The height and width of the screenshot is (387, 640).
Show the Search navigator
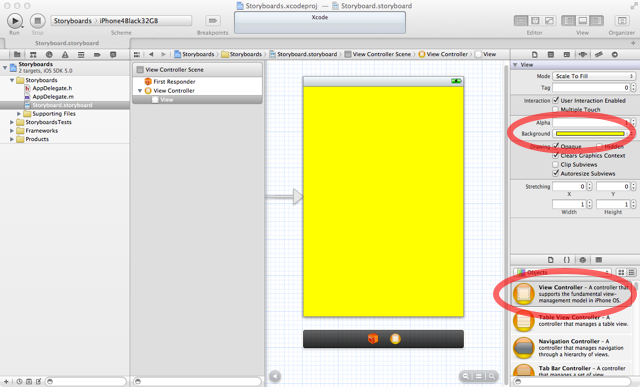tap(49, 54)
